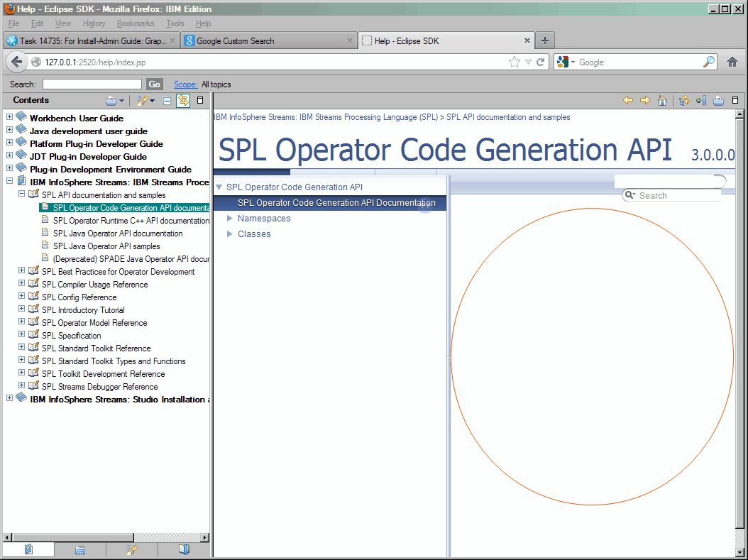Screen dimensions: 748x560
Task: Switch to Contents view at panel bottom
Action: pos(28,549)
